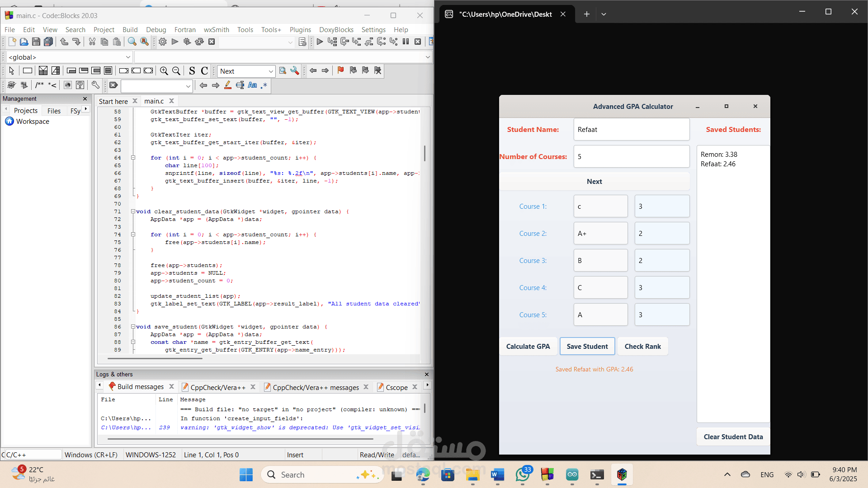Click the editor vertical scrollbar thumb
This screenshot has height=488, width=868.
point(425,153)
